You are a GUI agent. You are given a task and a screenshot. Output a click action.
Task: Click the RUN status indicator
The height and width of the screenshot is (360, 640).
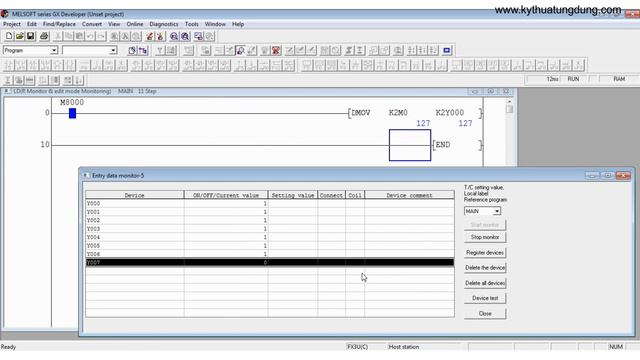pyautogui.click(x=573, y=79)
